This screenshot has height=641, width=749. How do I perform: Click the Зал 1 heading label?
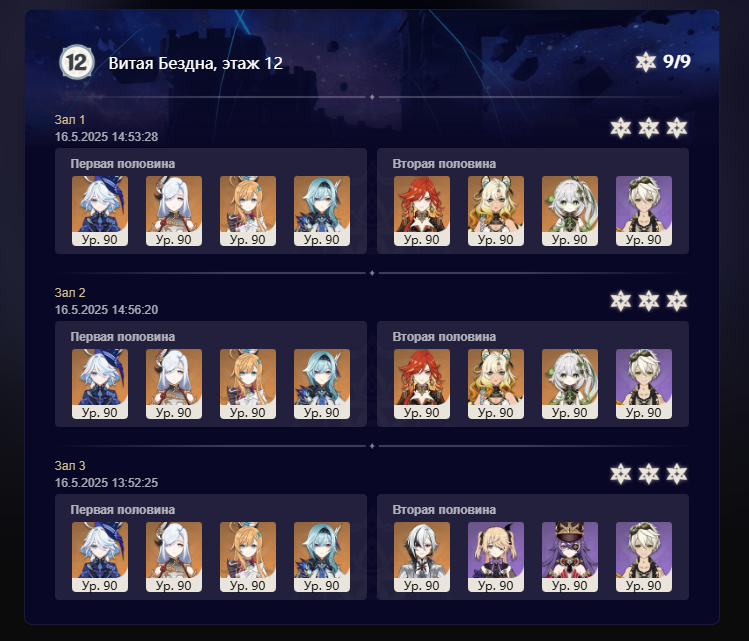pyautogui.click(x=70, y=119)
